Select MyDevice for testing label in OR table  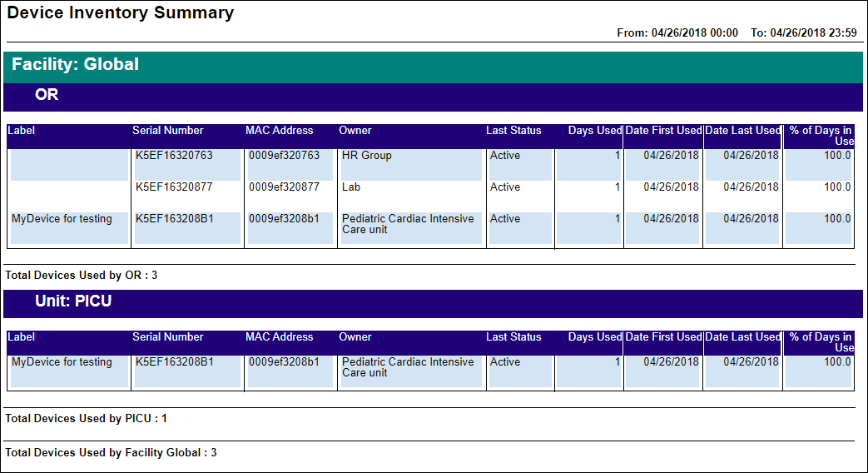click(x=62, y=219)
